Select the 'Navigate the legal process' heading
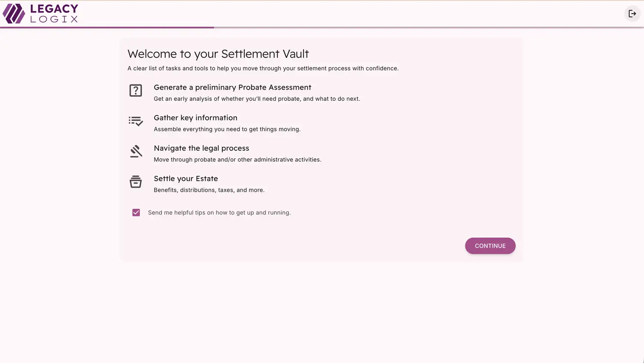 click(201, 148)
